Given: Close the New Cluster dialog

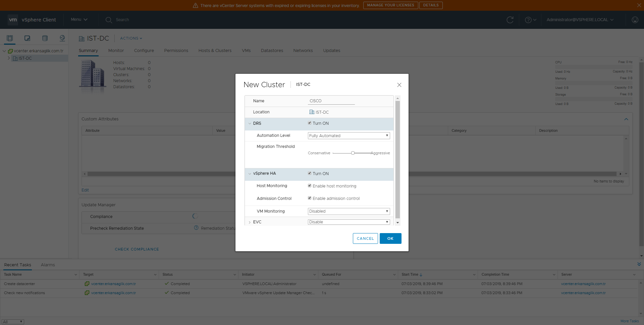Looking at the screenshot, I should (x=399, y=85).
